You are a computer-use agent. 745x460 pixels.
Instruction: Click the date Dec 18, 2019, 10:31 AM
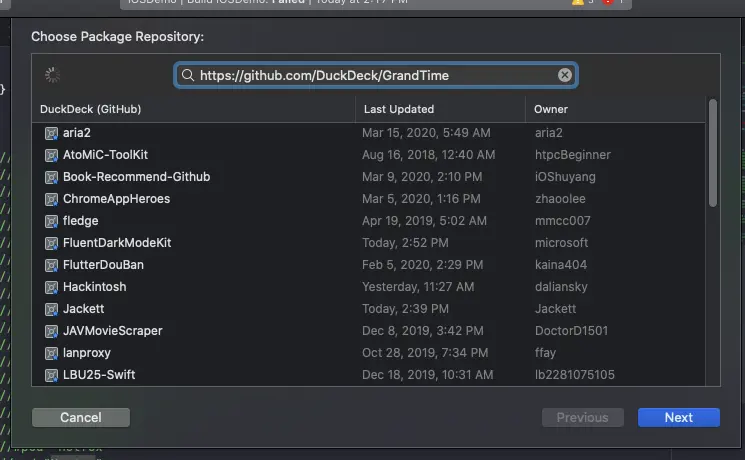[x=428, y=375]
